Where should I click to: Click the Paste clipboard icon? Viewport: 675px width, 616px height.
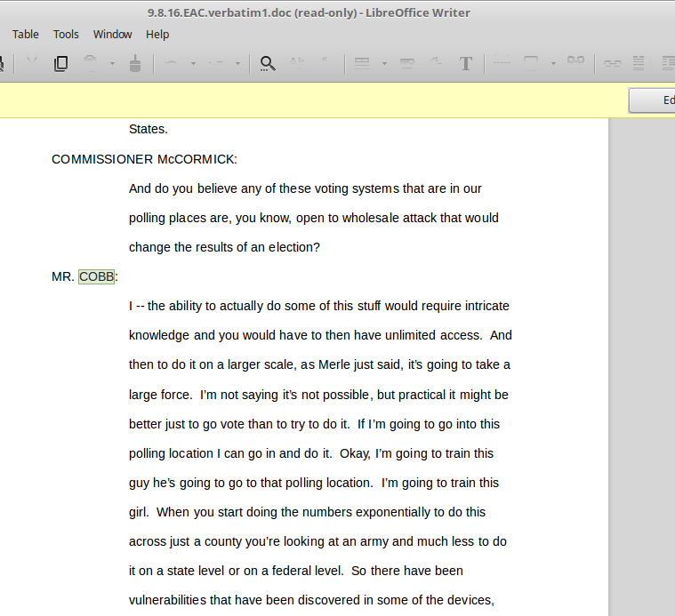[x=90, y=64]
